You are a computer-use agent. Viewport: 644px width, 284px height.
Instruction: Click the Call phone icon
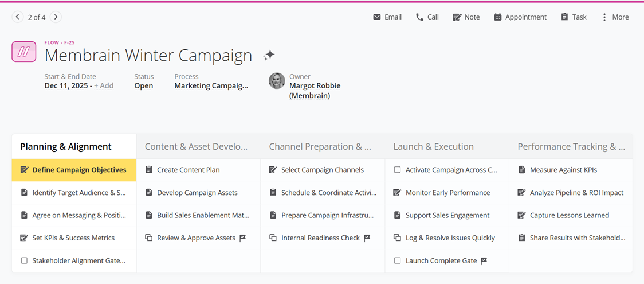click(x=420, y=17)
